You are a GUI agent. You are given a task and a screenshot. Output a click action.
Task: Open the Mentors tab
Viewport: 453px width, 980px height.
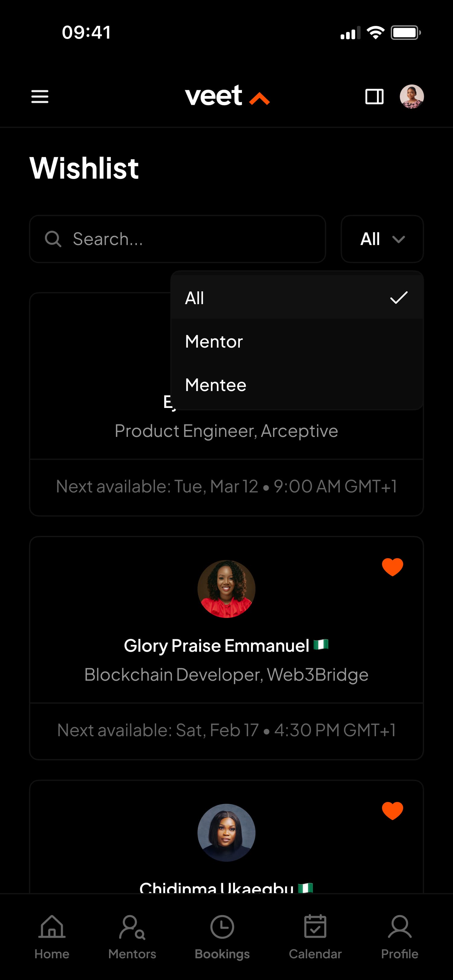(x=132, y=937)
